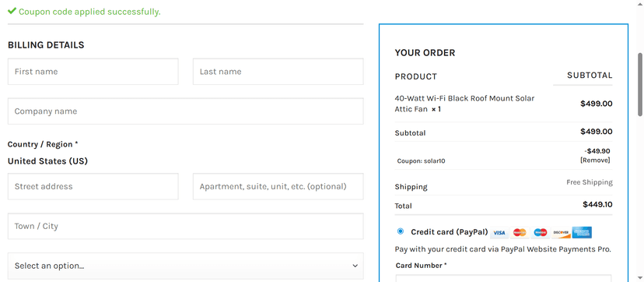Click the United States (US) country text
Image resolution: width=644 pixels, height=282 pixels.
pos(47,161)
